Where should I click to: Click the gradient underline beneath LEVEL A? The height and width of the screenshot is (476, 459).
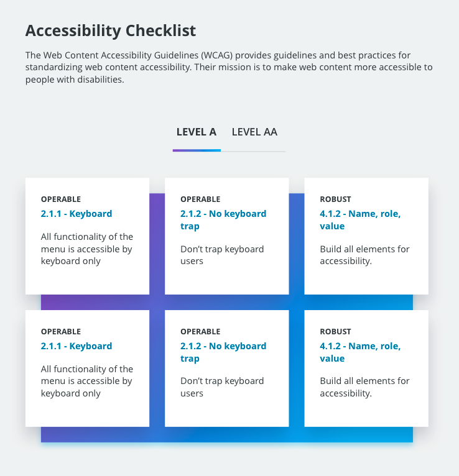click(x=197, y=150)
